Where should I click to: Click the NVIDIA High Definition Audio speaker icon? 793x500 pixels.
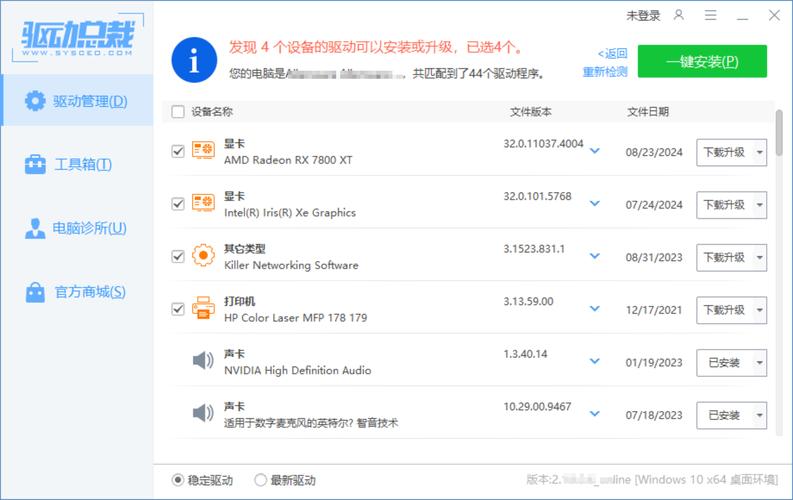click(203, 361)
